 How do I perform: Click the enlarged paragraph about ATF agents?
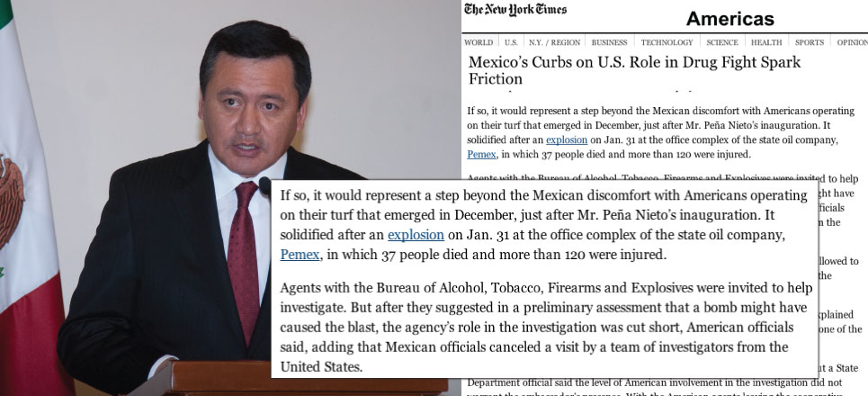click(x=546, y=328)
